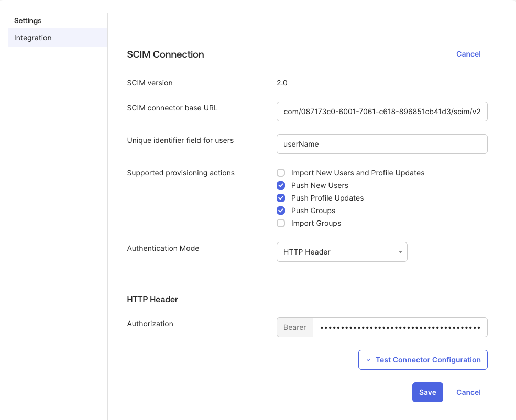Uncheck the Push Groups option
The image size is (516, 420).
(x=281, y=211)
